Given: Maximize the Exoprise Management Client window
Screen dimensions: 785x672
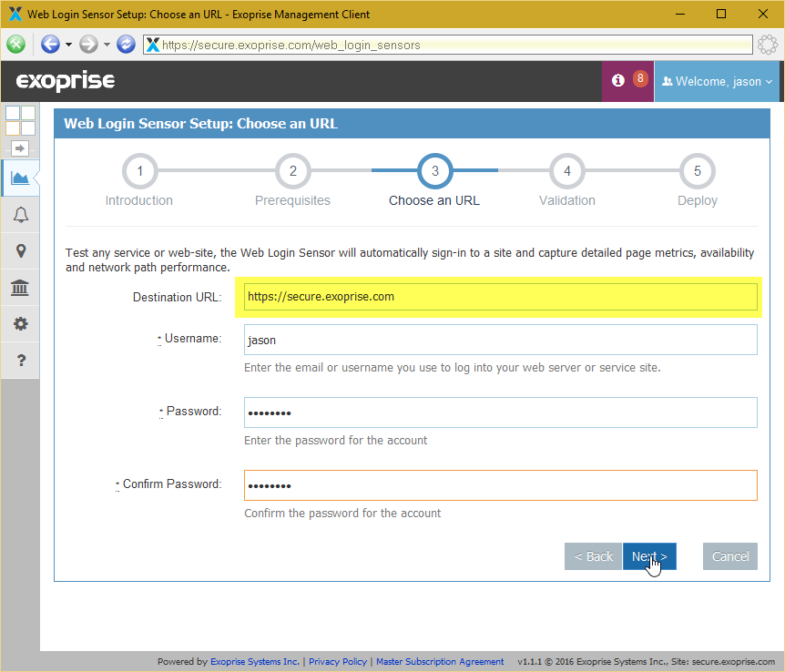Looking at the screenshot, I should point(721,14).
